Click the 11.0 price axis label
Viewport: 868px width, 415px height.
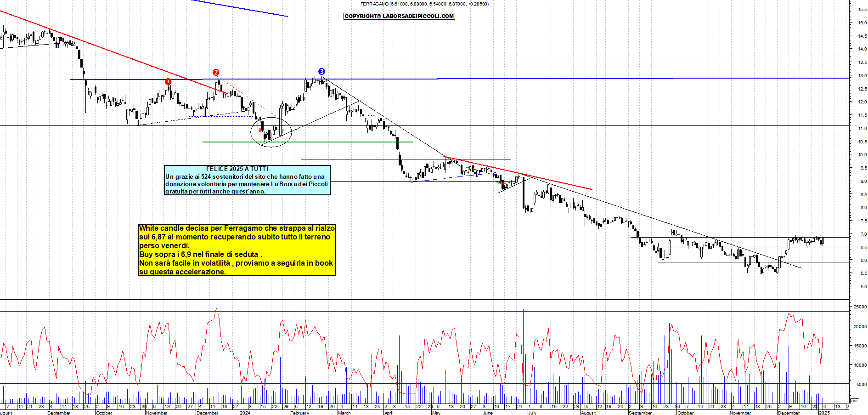pos(862,128)
